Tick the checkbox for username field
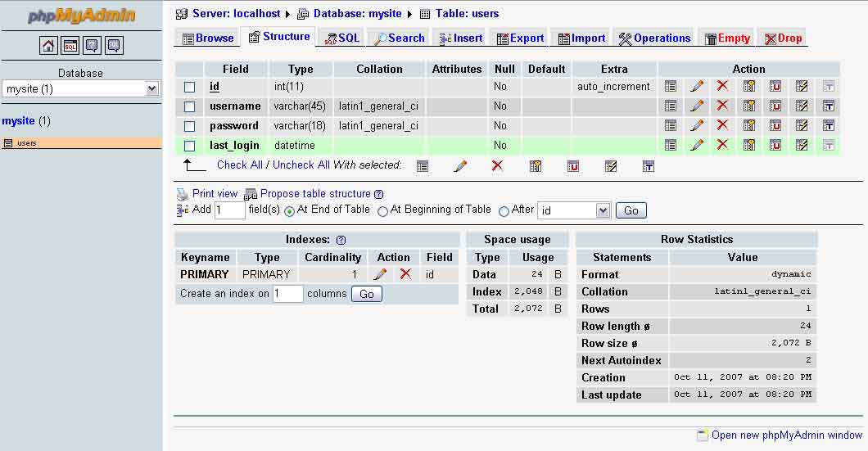Image resolution: width=868 pixels, height=451 pixels. coord(190,106)
